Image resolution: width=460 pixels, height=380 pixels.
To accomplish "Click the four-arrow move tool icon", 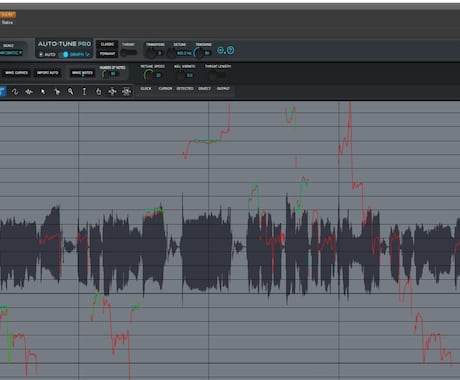I will coord(112,92).
